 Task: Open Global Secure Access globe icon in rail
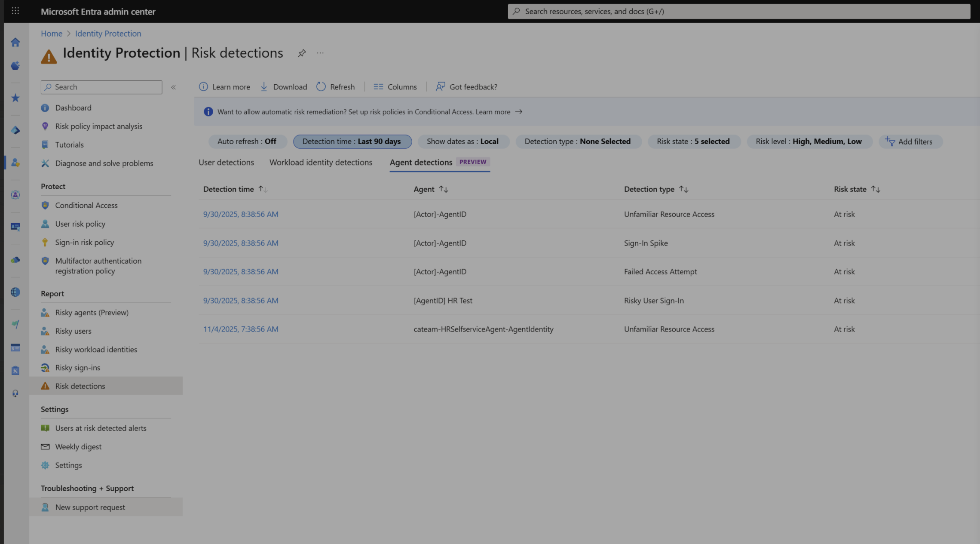(15, 292)
